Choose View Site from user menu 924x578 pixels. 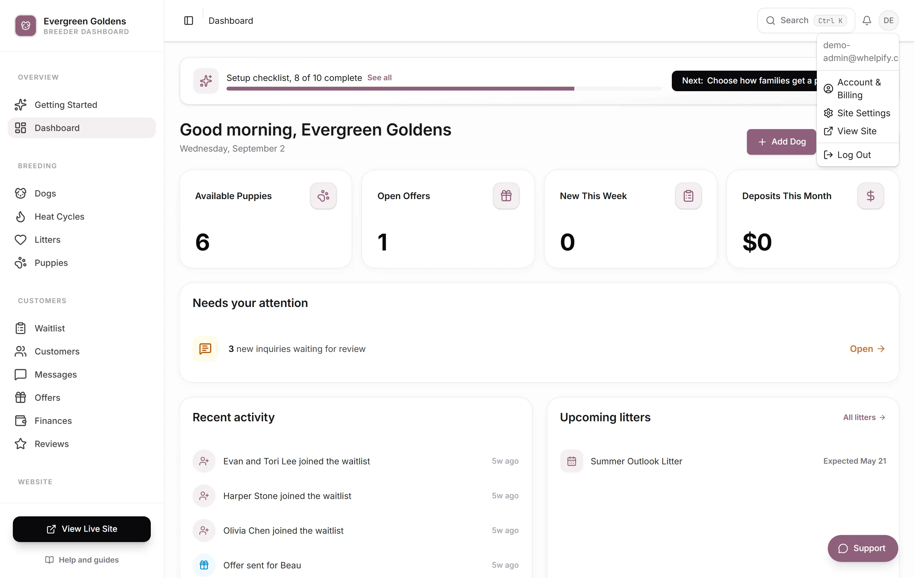(858, 131)
